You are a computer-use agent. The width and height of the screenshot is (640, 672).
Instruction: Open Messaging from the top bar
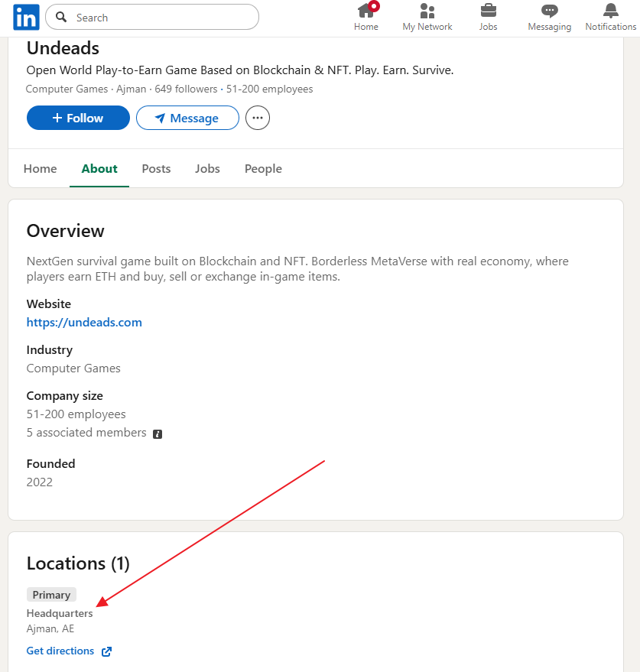549,17
